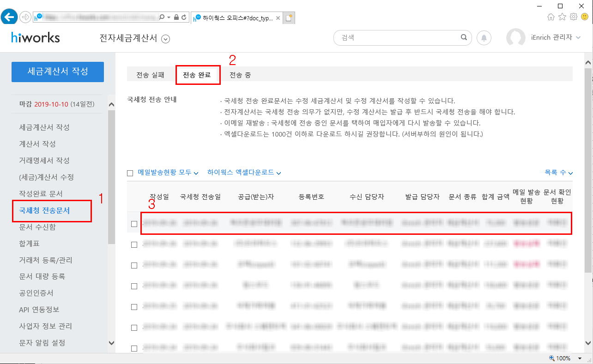593x364 pixels.
Task: Expand the 메일발송현황 모두 dropdown
Action: [168, 173]
